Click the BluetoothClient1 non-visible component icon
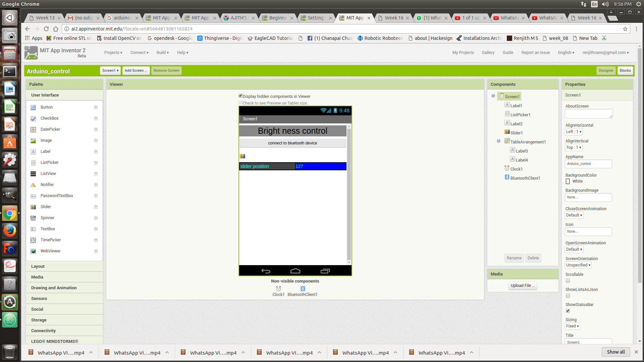 [x=303, y=289]
